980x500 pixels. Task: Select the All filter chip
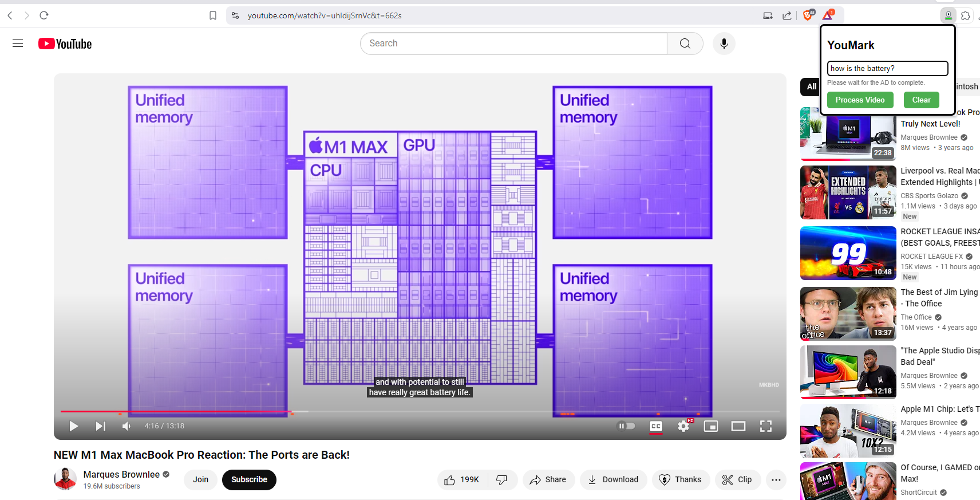pyautogui.click(x=811, y=86)
